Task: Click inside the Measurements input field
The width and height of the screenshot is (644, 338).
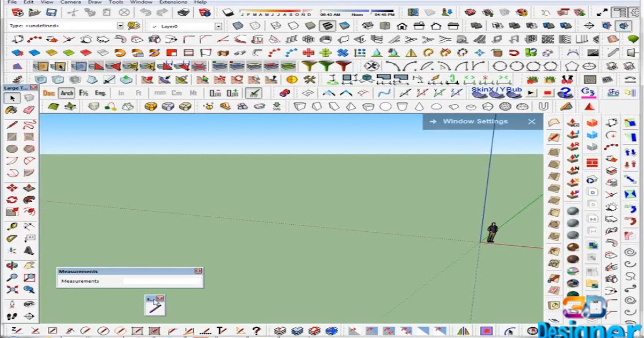Action: (x=162, y=281)
